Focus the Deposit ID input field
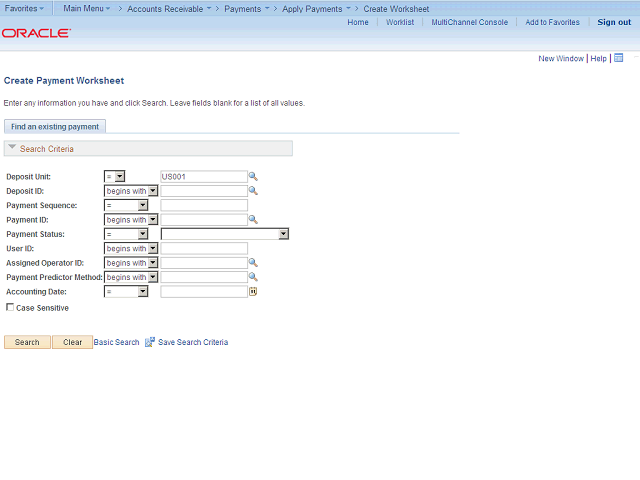This screenshot has height=480, width=640. 204,191
